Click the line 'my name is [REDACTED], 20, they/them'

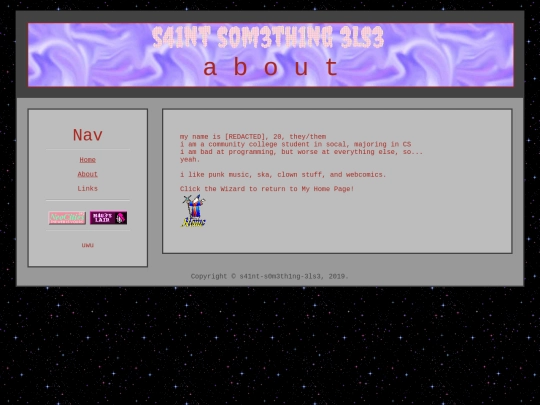tap(253, 137)
